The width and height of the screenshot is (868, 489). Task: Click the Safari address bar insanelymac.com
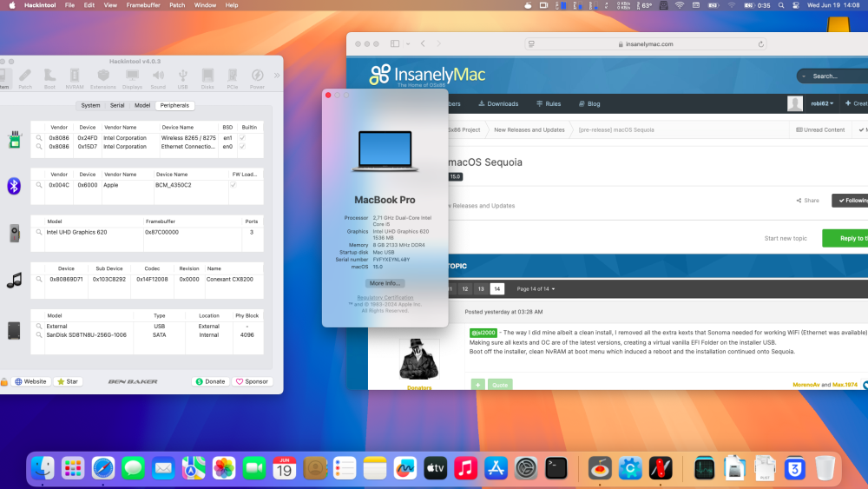pyautogui.click(x=646, y=43)
